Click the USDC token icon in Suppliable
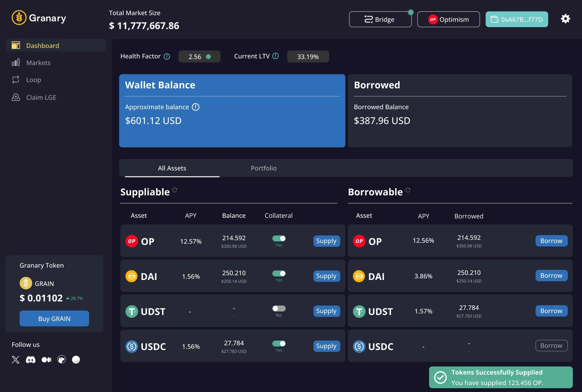The width and height of the screenshot is (582, 392). coord(132,346)
